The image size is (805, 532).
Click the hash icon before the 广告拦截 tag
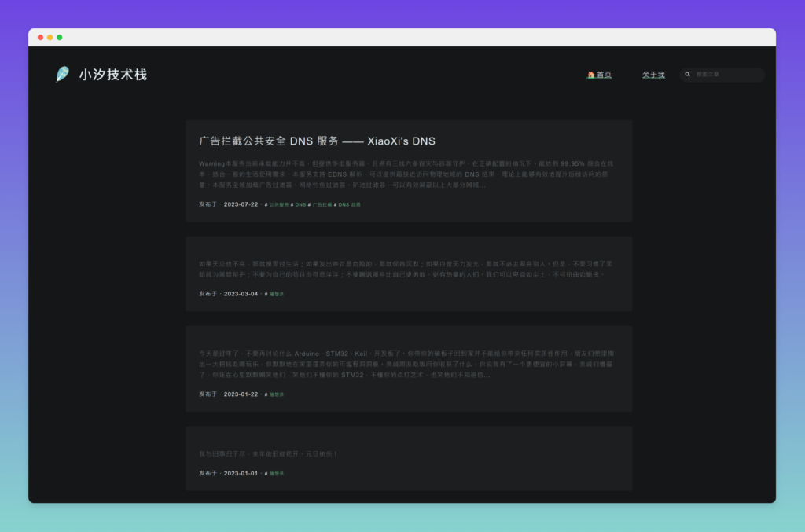pyautogui.click(x=309, y=204)
